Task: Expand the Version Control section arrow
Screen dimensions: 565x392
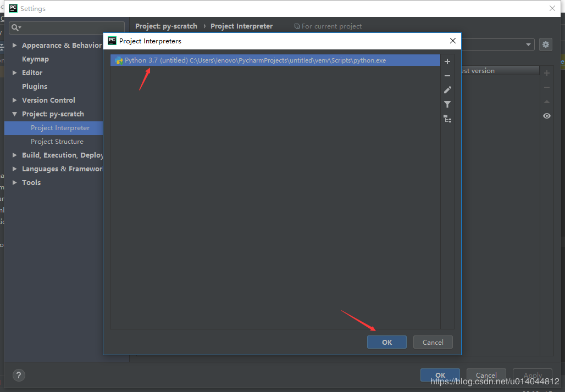Action: click(x=14, y=100)
